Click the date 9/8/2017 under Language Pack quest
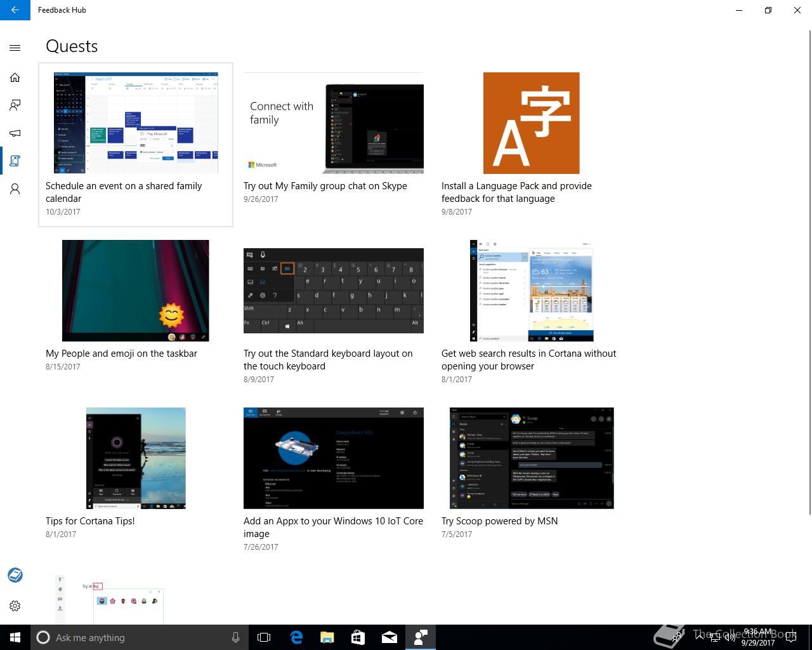812x650 pixels. (457, 212)
